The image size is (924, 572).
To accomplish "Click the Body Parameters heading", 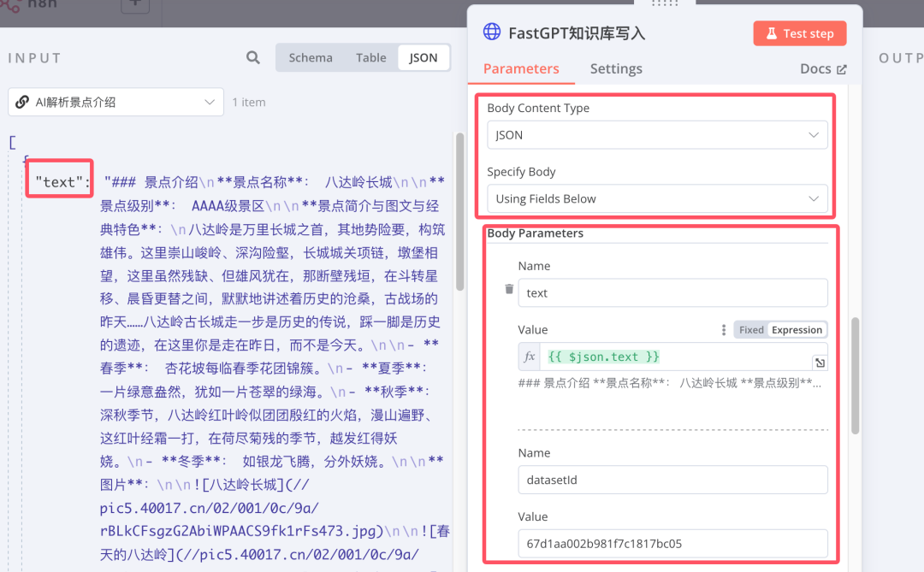I will coord(535,233).
